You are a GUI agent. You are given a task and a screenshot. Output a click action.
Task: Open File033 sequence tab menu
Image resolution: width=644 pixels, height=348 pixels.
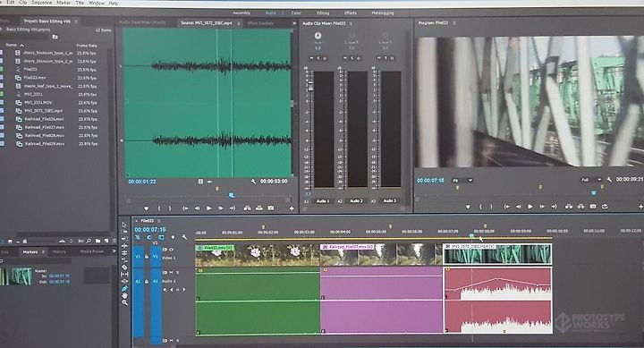pos(159,221)
